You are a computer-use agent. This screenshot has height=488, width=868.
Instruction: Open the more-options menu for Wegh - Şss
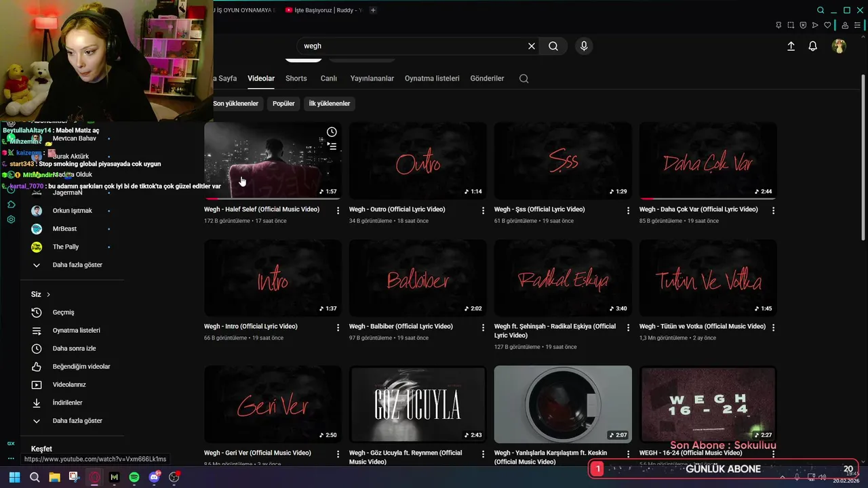point(628,211)
